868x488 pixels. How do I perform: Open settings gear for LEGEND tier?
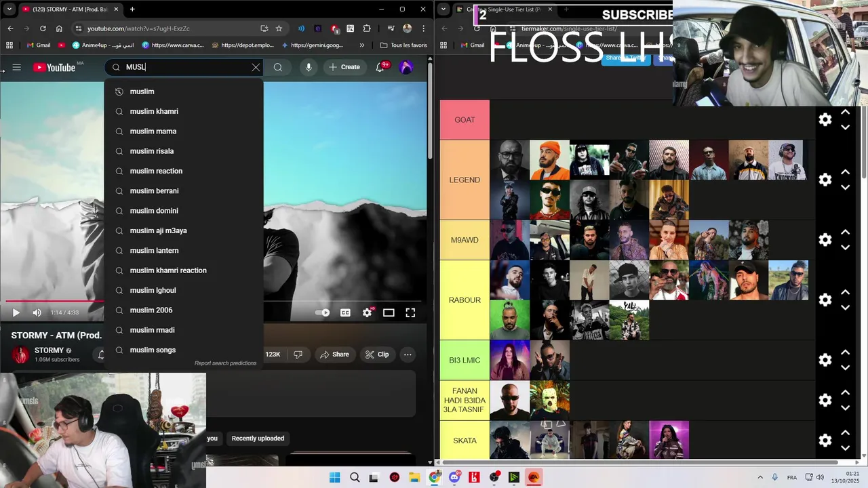coord(825,180)
